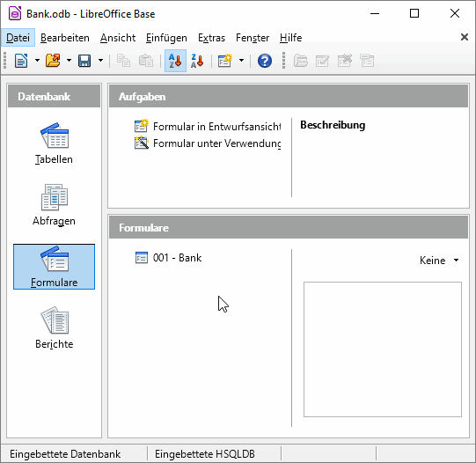Viewport: 476px width, 463px height.
Task: Expand the Open file dropdown arrow
Action: tap(69, 61)
